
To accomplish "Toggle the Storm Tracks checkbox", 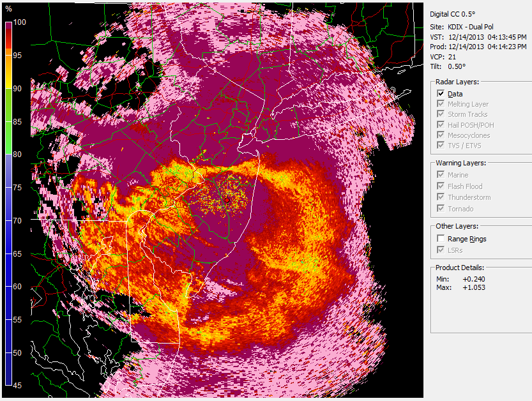I will pyautogui.click(x=441, y=114).
